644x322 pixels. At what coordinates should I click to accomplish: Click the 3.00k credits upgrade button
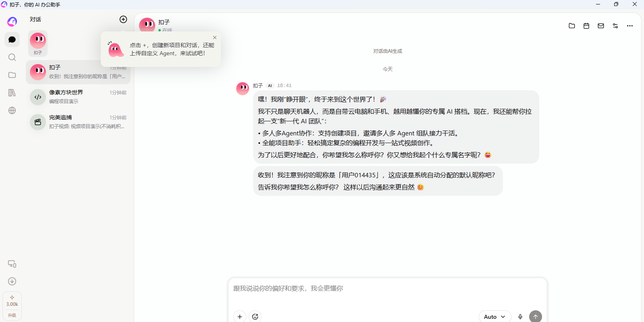(x=12, y=306)
